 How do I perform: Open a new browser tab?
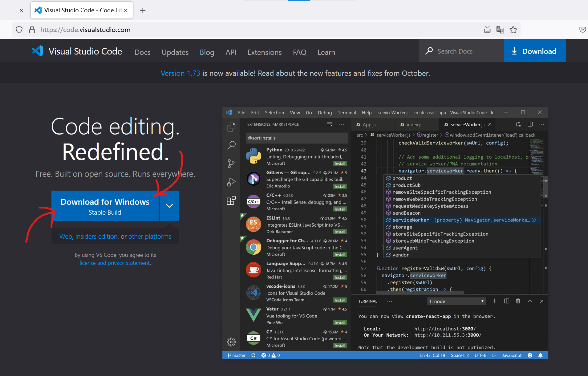tap(143, 10)
